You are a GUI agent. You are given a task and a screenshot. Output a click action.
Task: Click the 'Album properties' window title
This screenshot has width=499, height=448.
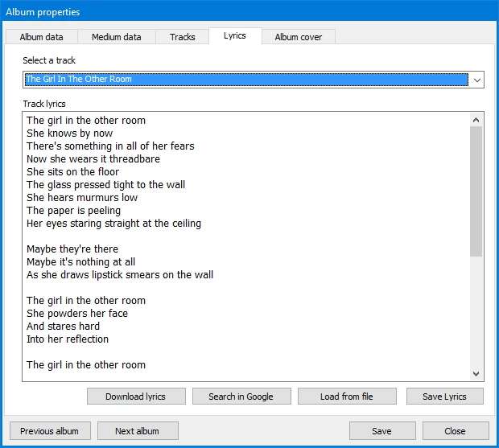click(x=43, y=12)
